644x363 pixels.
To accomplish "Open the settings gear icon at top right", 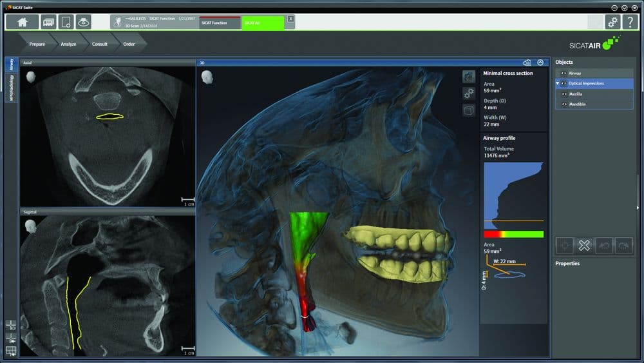I will (612, 22).
